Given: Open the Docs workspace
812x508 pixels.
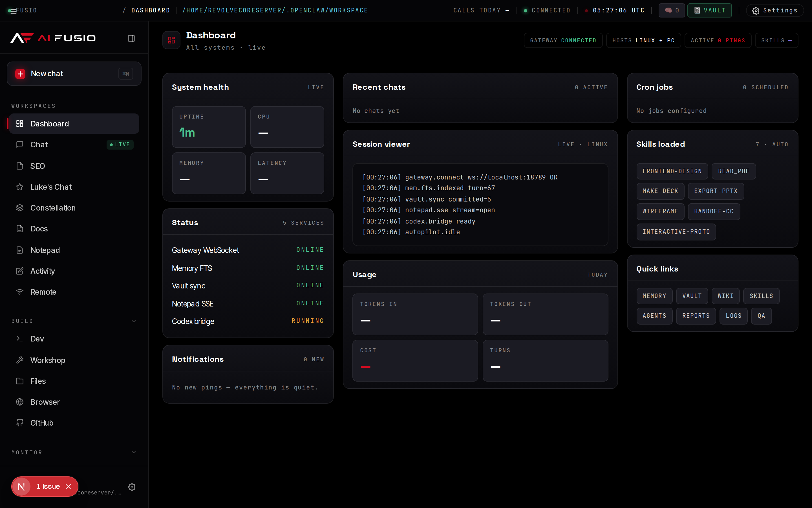Looking at the screenshot, I should tap(74, 229).
